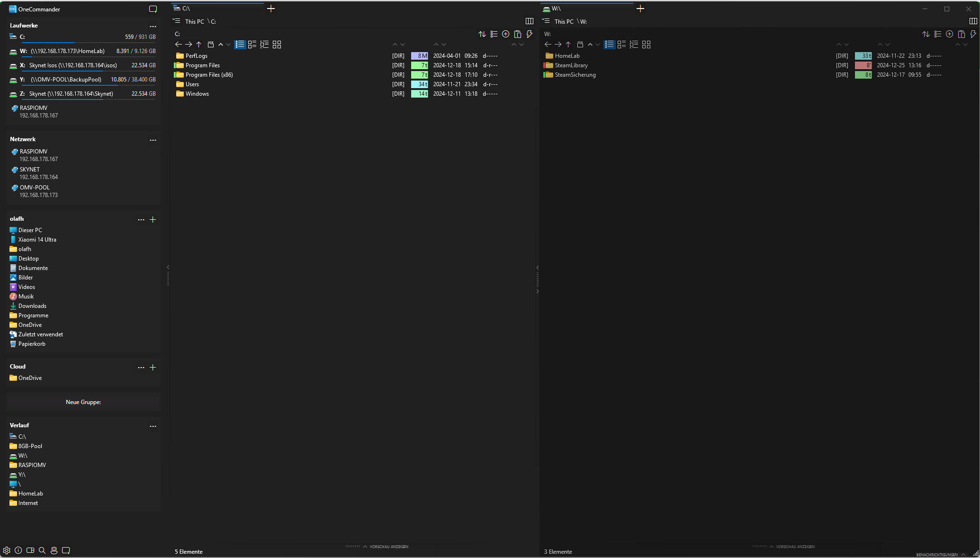Open Benachrichtigungen in the bottom-right corner
The height and width of the screenshot is (558, 980).
pyautogui.click(x=941, y=554)
